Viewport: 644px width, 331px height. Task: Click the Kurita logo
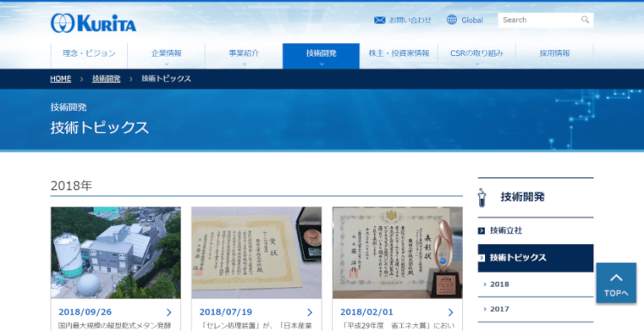94,22
